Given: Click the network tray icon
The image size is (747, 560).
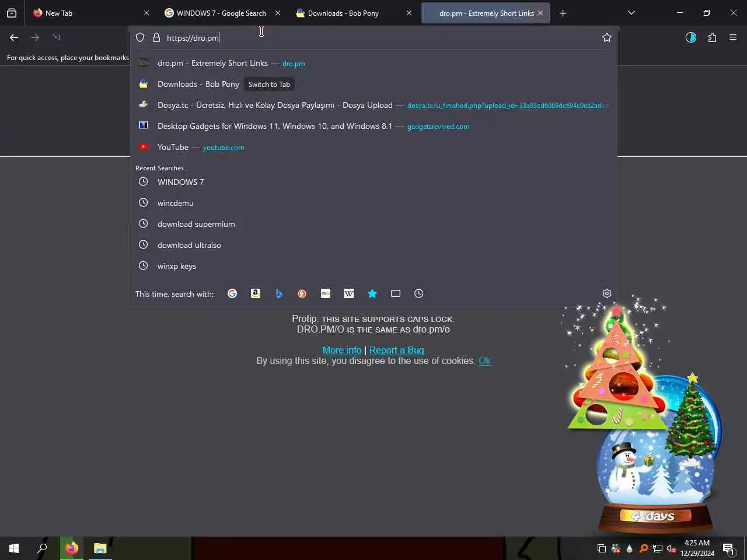Looking at the screenshot, I should (x=658, y=548).
